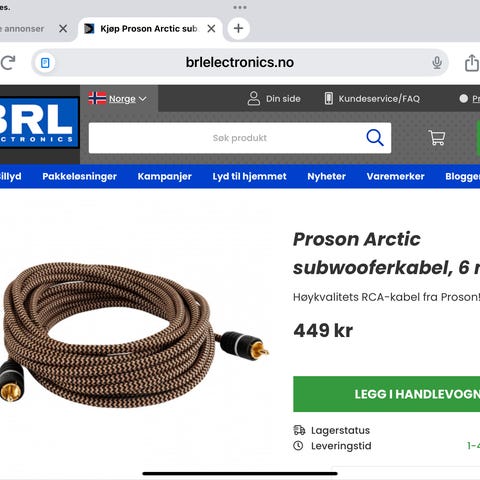480x480 pixels.
Task: Expand the Norge country dropdown
Action: [x=118, y=99]
